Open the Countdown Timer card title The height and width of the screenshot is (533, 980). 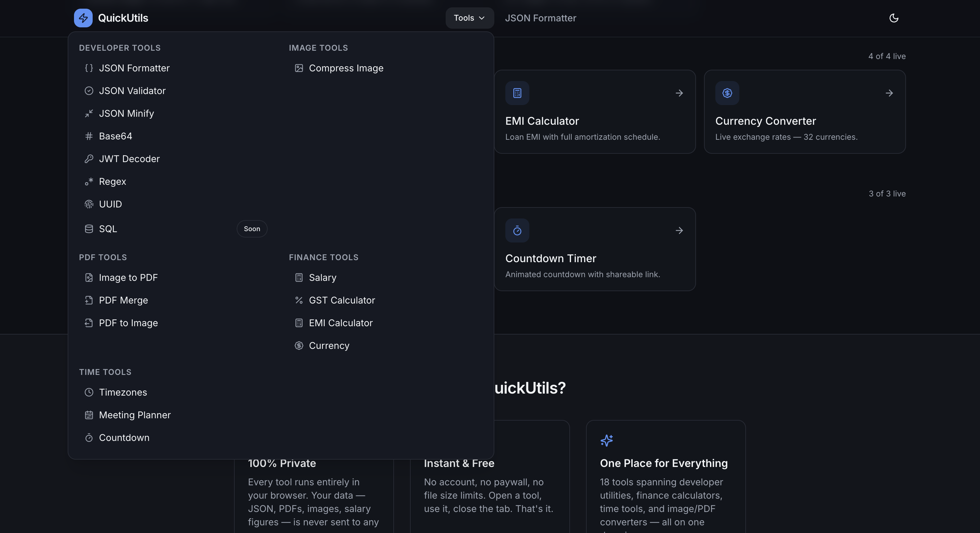(x=550, y=258)
